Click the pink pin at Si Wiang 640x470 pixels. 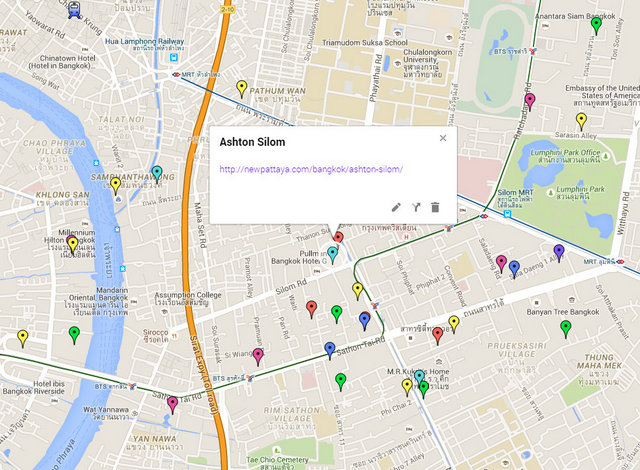point(258,357)
